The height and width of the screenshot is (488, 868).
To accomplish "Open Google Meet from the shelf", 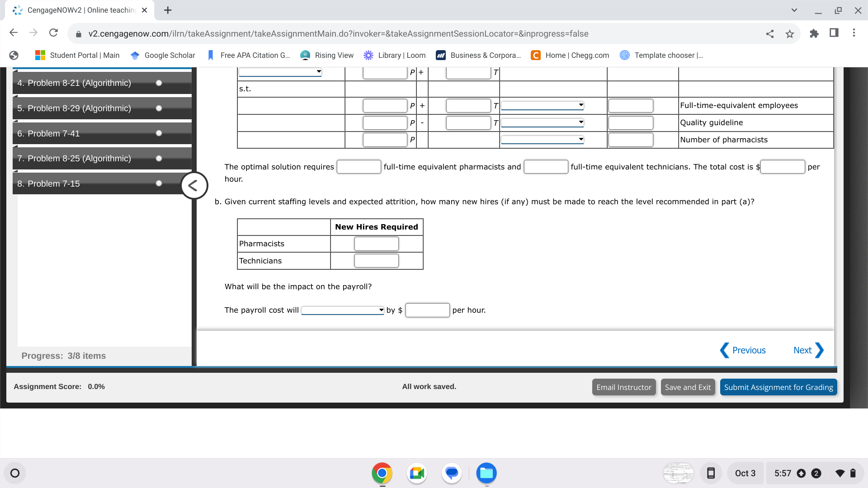I will tap(417, 473).
